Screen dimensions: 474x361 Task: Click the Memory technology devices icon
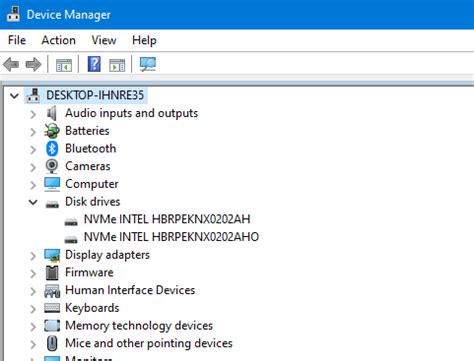(52, 326)
